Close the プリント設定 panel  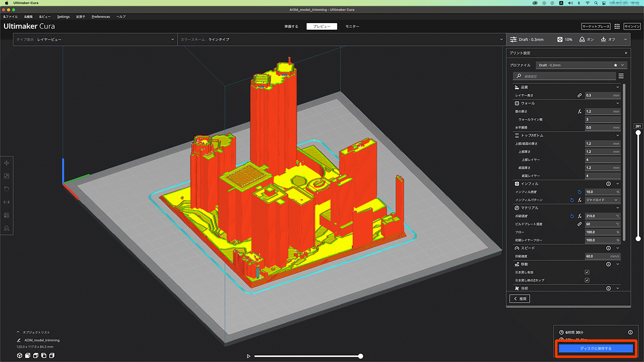pyautogui.click(x=626, y=53)
